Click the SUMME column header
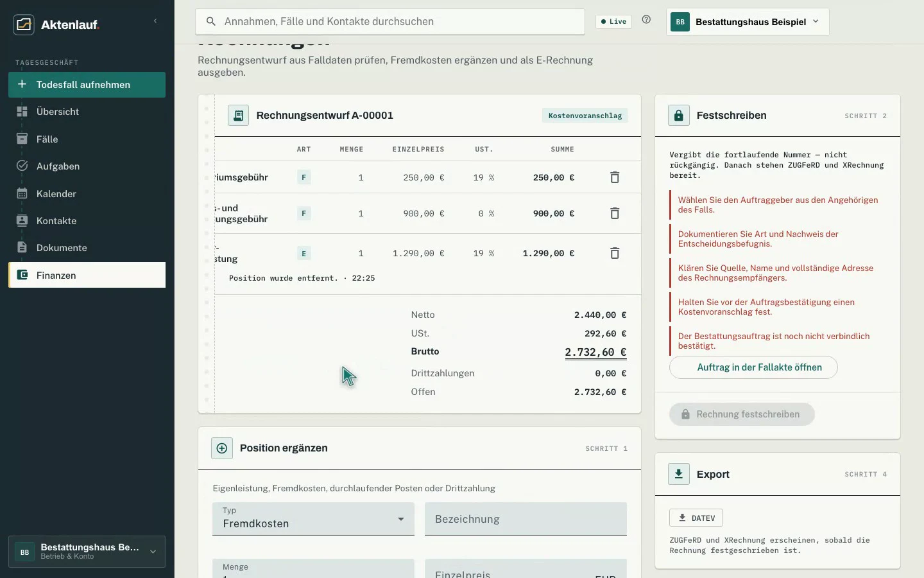This screenshot has width=924, height=578. coord(562,149)
